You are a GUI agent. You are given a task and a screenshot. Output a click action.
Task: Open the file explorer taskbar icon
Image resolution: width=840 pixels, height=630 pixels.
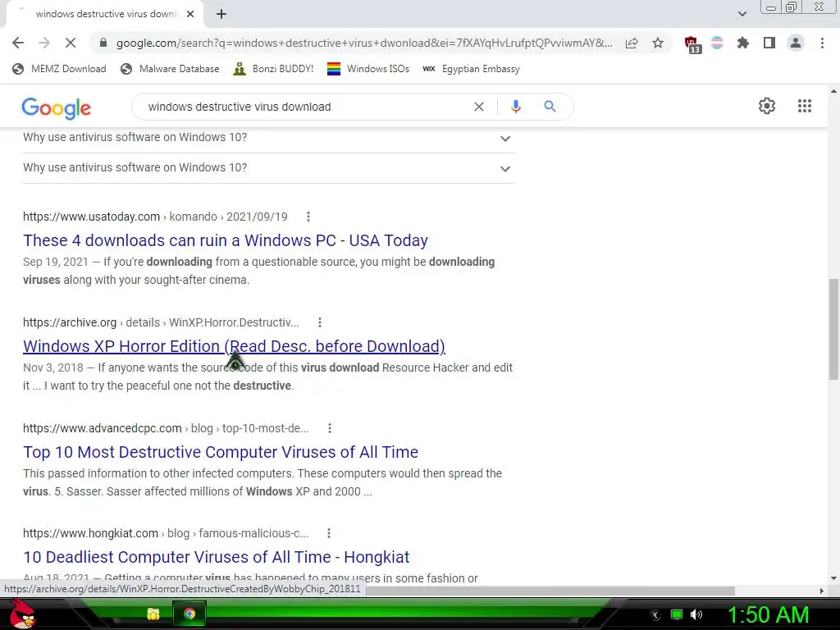(153, 614)
